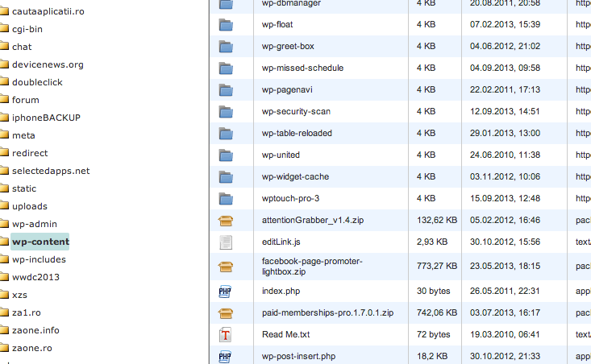Click the folder icon for wp-widget-cache
Viewport: 591px width, 364px height.
(x=226, y=177)
